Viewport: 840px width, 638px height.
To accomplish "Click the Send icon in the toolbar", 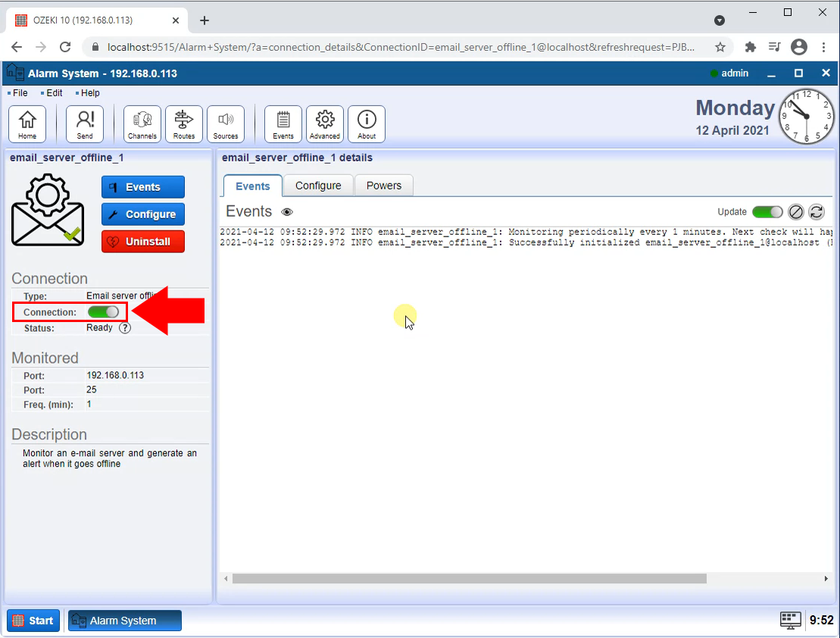I will (85, 124).
